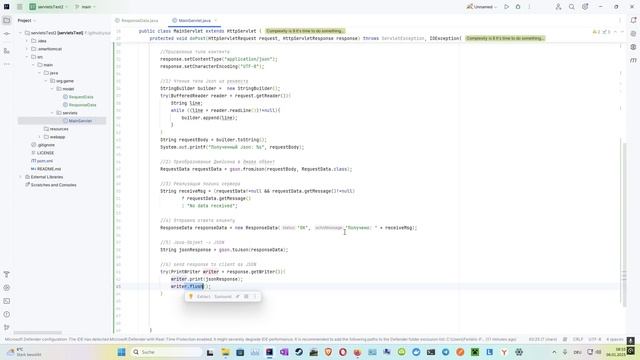Run the Unnamed configuration
The image size is (640, 360).
click(x=507, y=7)
